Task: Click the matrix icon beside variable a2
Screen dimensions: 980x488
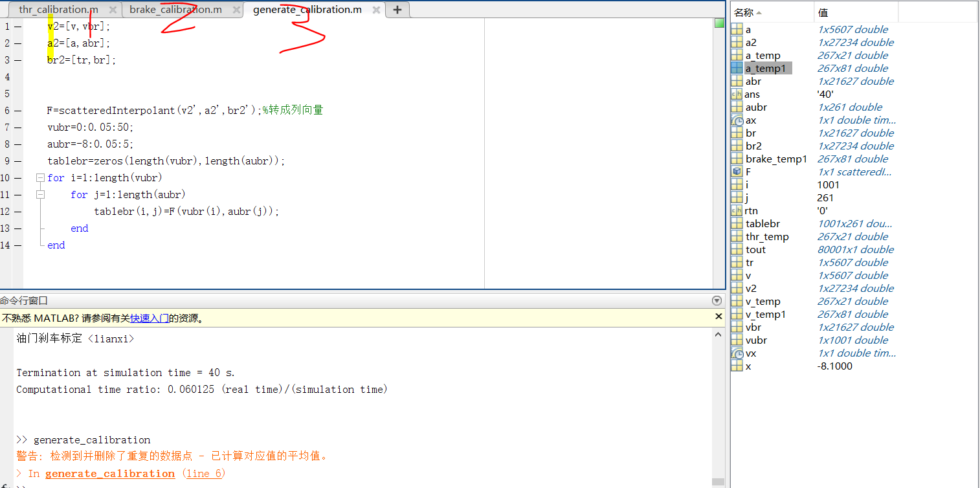Action: [737, 42]
